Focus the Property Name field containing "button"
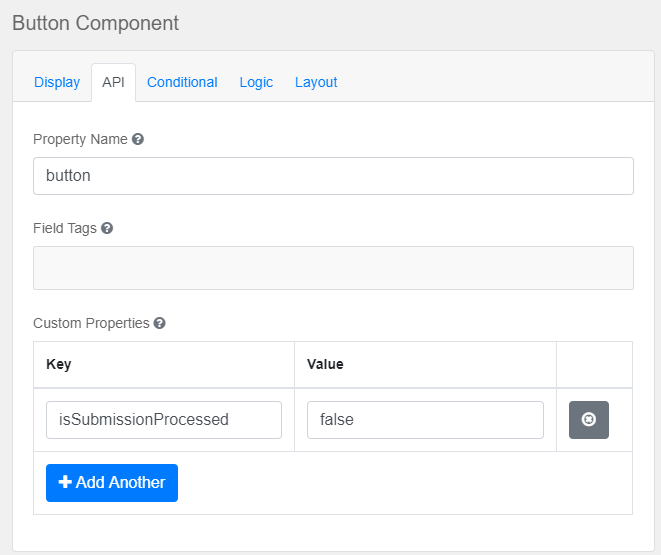 coord(333,176)
